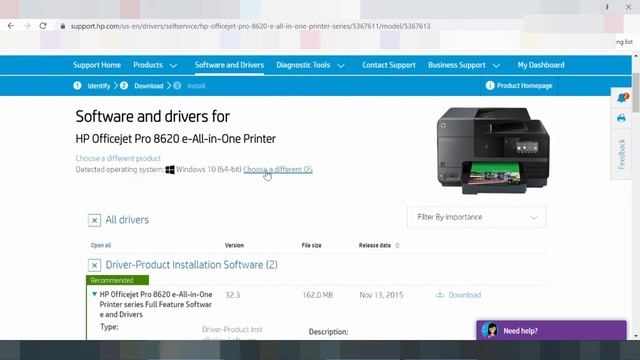The height and width of the screenshot is (360, 640).
Task: Click the green Recommended badge
Action: click(x=118, y=280)
